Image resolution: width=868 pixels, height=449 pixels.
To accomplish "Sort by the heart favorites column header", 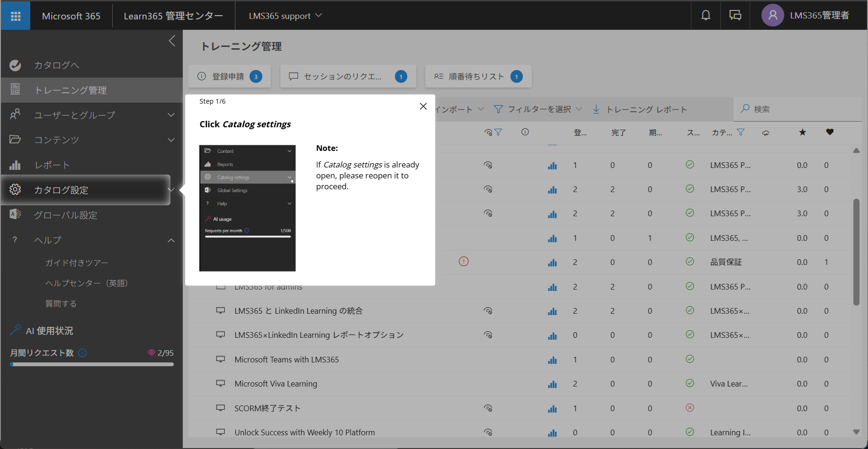I will [830, 132].
